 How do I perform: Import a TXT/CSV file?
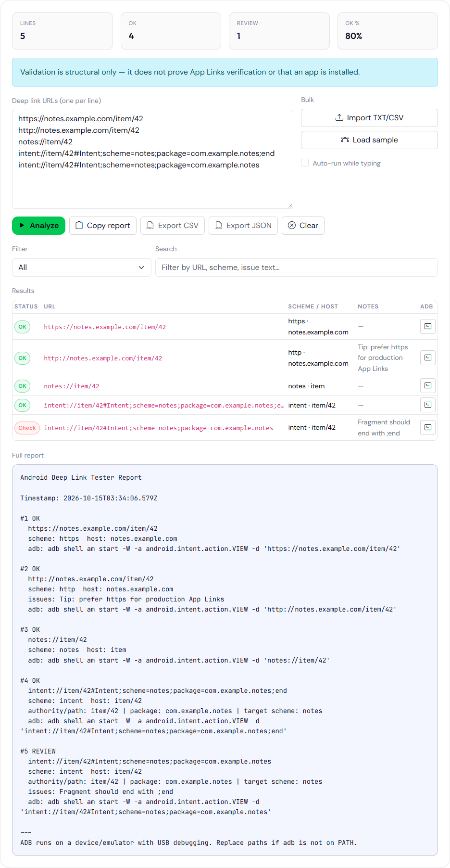pos(369,118)
